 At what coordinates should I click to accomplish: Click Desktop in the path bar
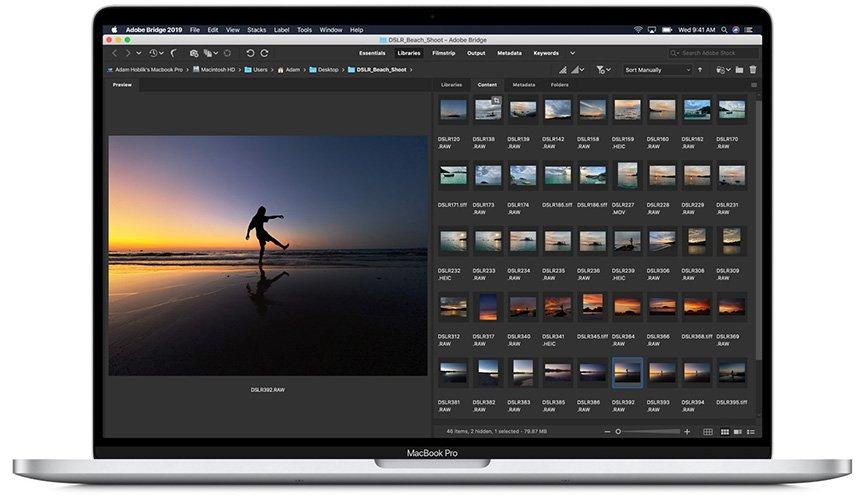[x=324, y=70]
